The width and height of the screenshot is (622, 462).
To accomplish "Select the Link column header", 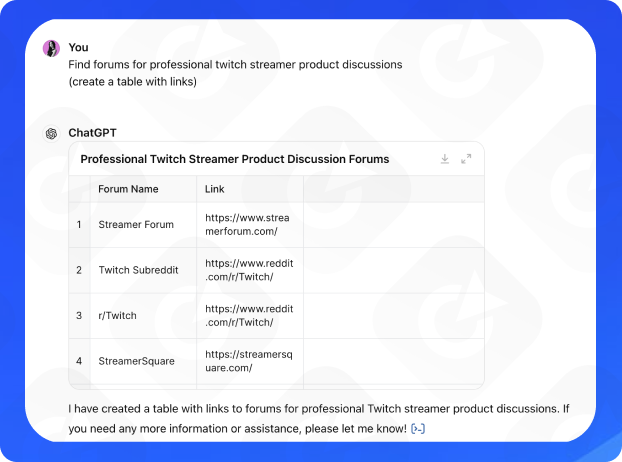I will [x=215, y=189].
